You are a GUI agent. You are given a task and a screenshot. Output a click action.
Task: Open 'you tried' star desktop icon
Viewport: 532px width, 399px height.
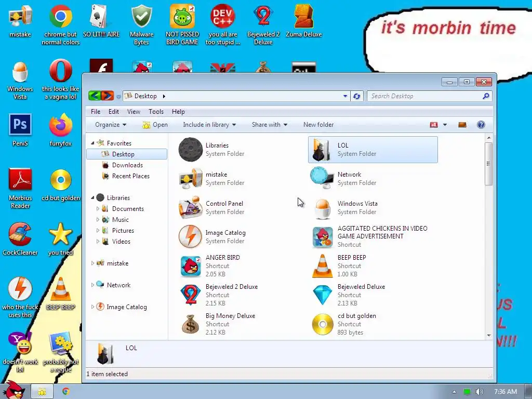tap(60, 239)
